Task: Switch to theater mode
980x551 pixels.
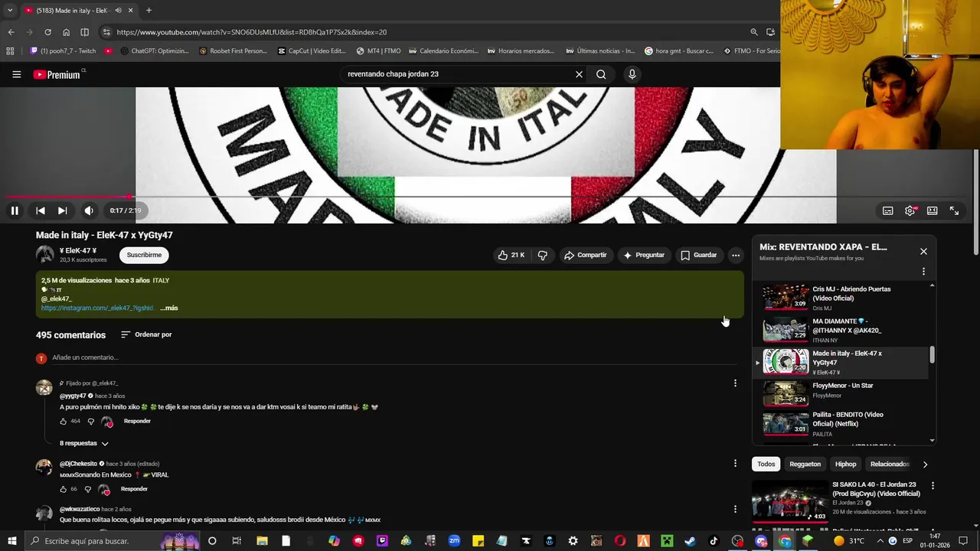Action: (932, 210)
